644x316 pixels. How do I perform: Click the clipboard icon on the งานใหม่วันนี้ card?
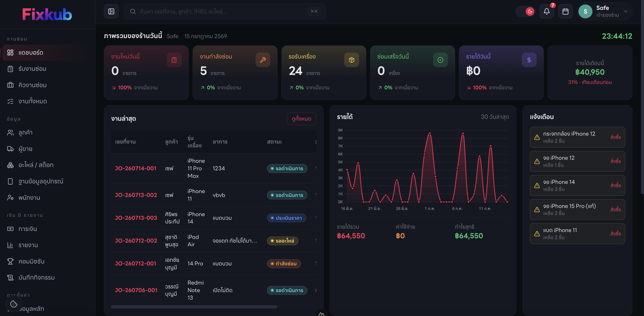174,60
